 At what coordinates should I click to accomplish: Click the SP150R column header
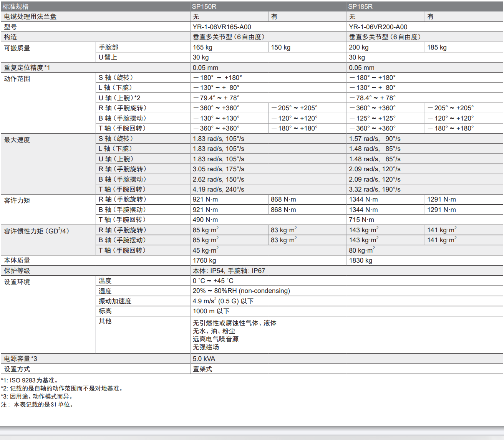(x=204, y=7)
